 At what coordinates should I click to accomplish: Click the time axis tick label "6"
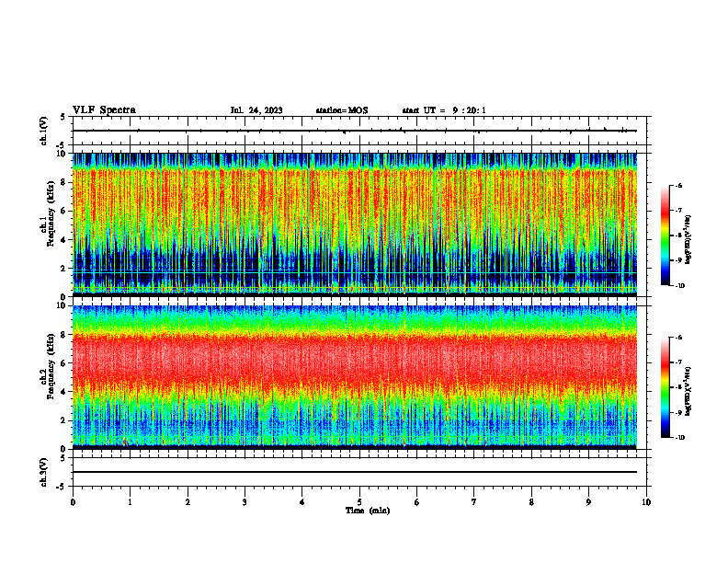(x=417, y=502)
